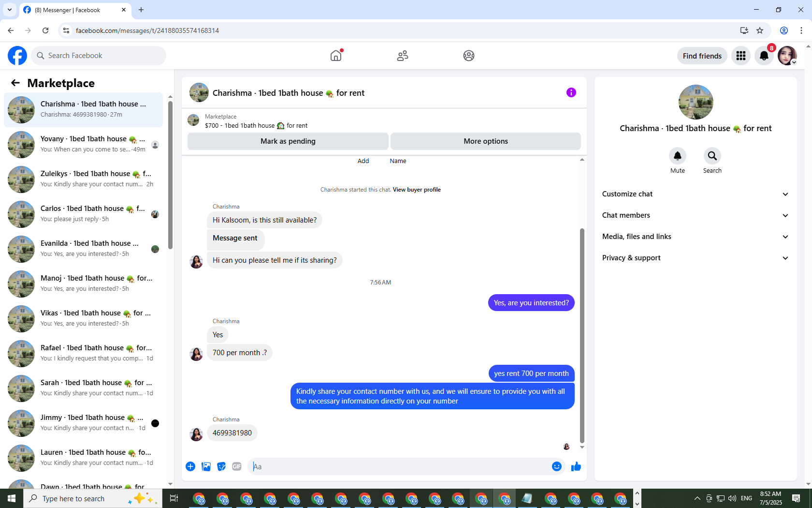Open Windows Start menu

pyautogui.click(x=12, y=498)
